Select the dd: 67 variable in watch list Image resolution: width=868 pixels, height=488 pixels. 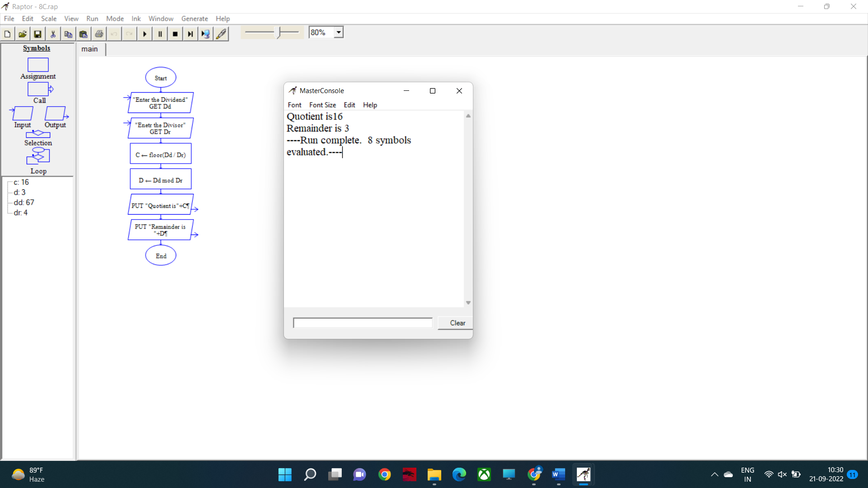(x=24, y=202)
